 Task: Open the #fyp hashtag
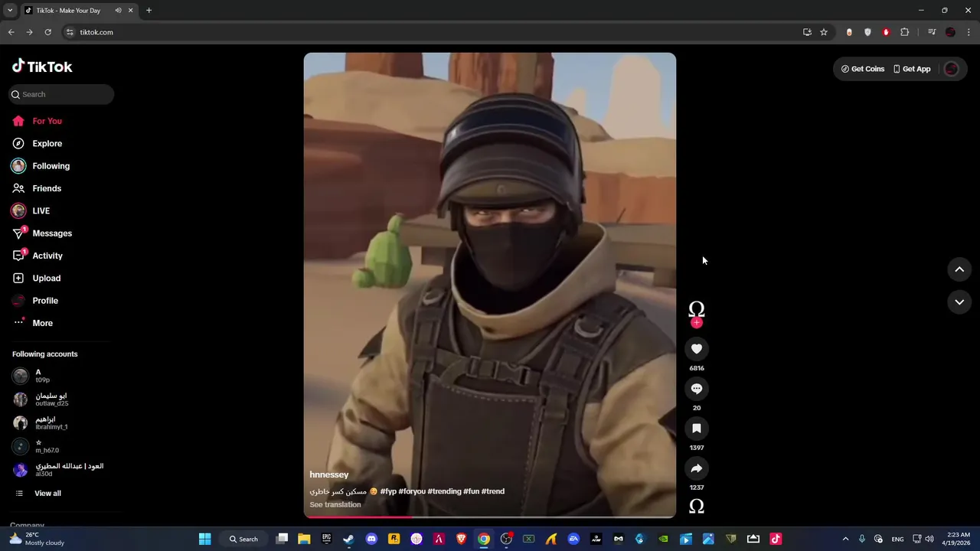tap(388, 491)
